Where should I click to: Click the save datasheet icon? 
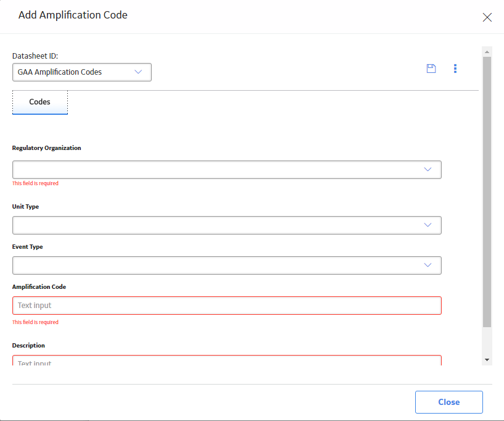pyautogui.click(x=431, y=69)
